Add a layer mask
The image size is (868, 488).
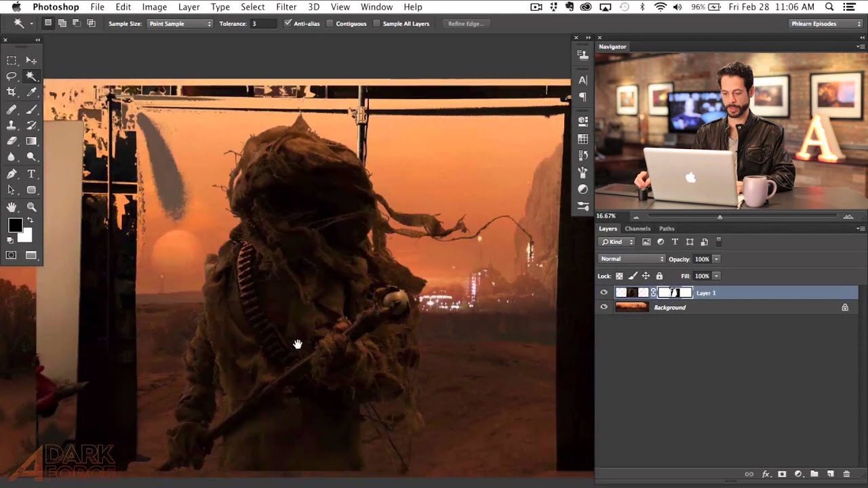pos(782,474)
